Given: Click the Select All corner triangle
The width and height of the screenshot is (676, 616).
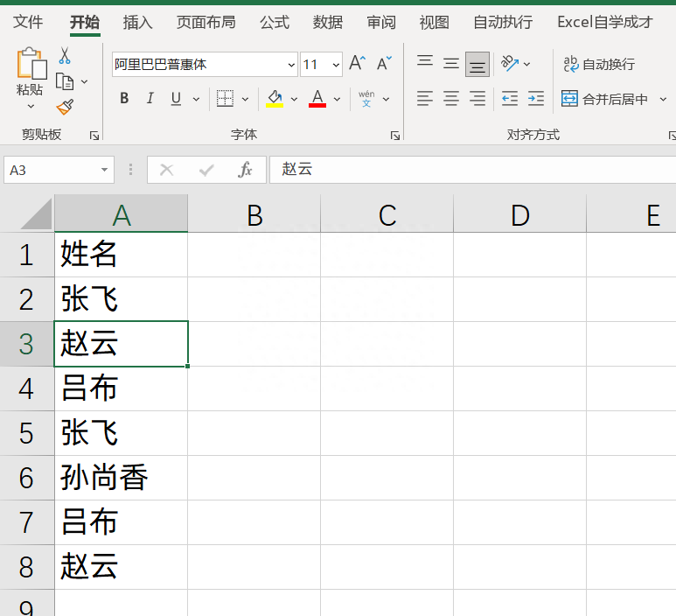Looking at the screenshot, I should pos(36,213).
